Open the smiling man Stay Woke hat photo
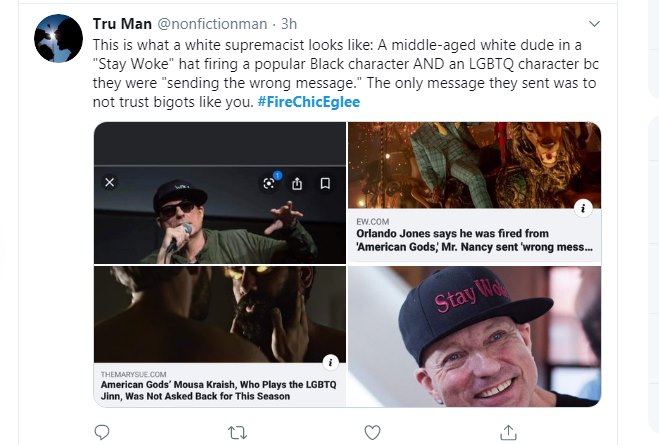Screen dimensions: 659x445 474,336
